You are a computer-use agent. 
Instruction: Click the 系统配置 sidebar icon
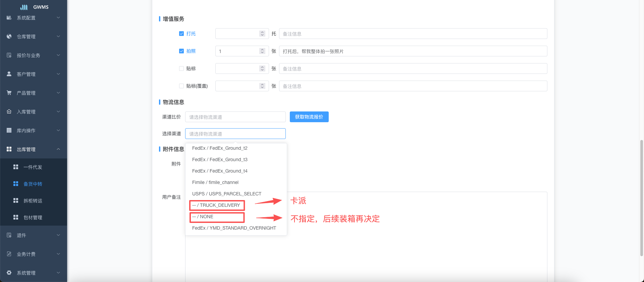click(9, 17)
